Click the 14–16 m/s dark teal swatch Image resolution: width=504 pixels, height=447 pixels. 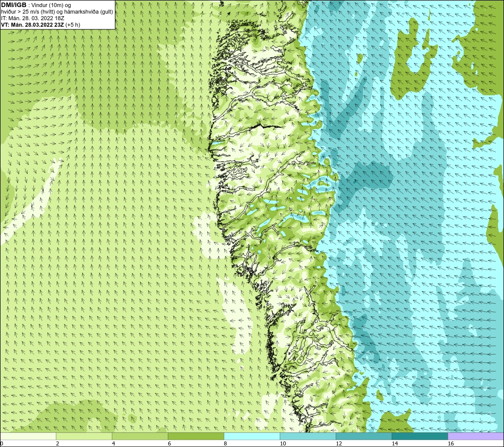[419, 436]
